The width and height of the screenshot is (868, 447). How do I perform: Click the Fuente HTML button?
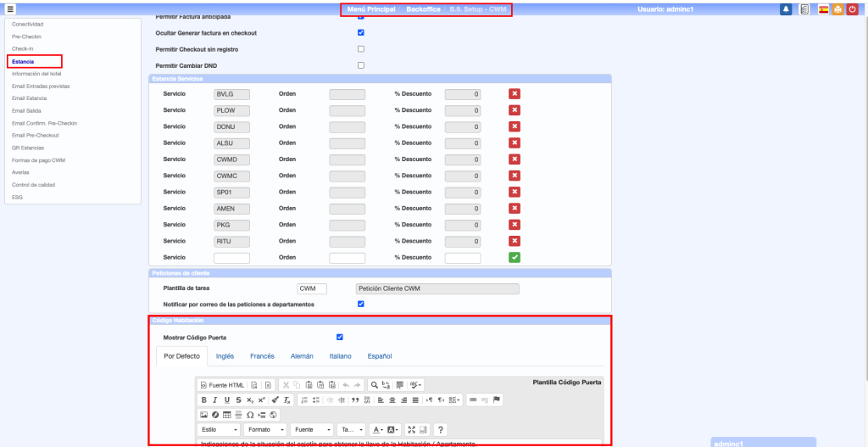tap(222, 385)
